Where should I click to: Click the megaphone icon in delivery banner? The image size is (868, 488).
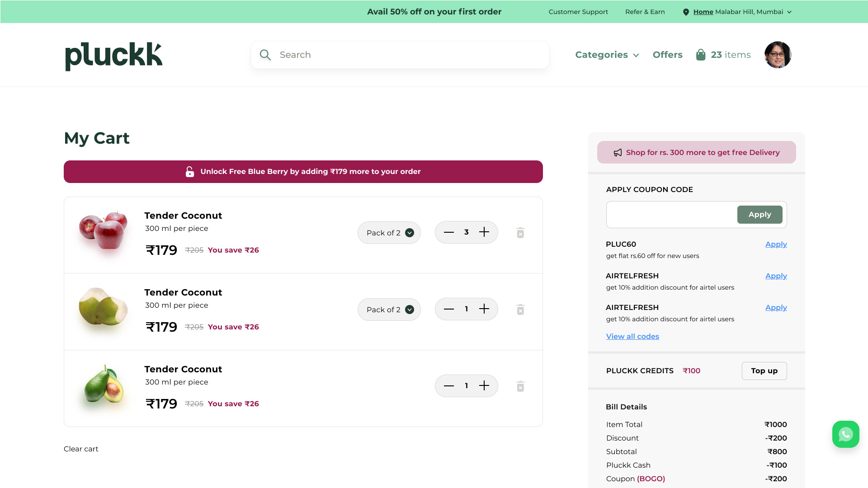coord(618,153)
